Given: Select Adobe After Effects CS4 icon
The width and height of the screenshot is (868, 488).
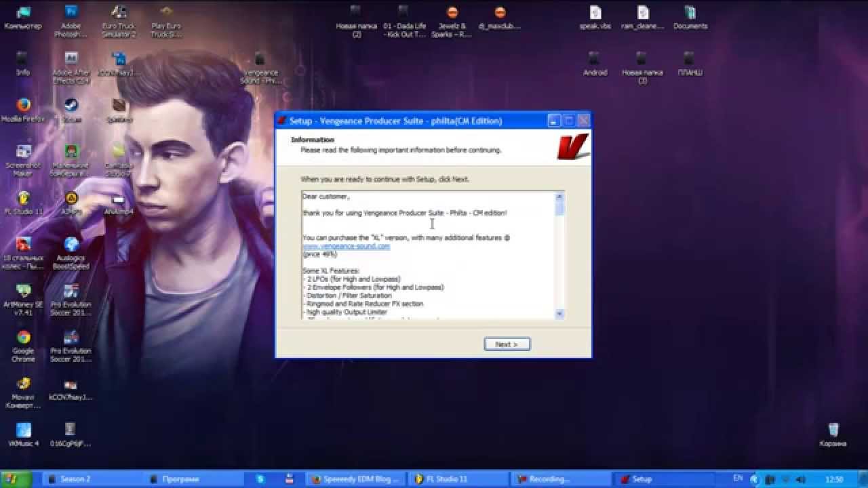Looking at the screenshot, I should [71, 68].
